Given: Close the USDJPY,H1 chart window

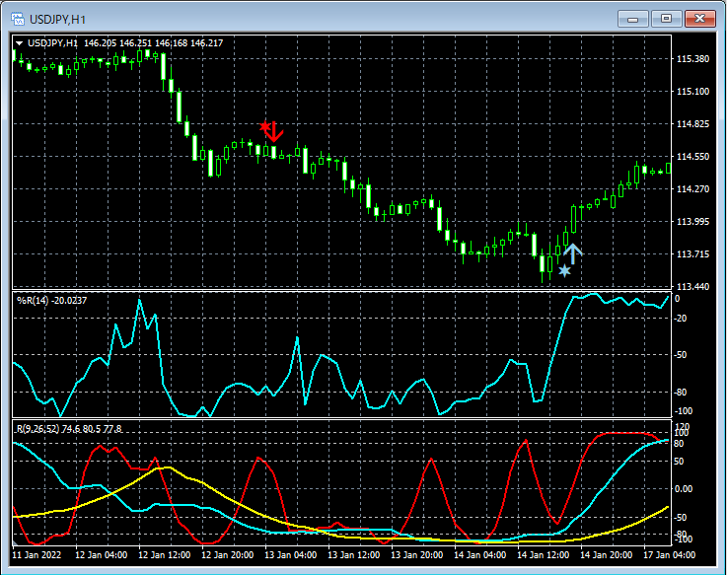Looking at the screenshot, I should coord(700,19).
